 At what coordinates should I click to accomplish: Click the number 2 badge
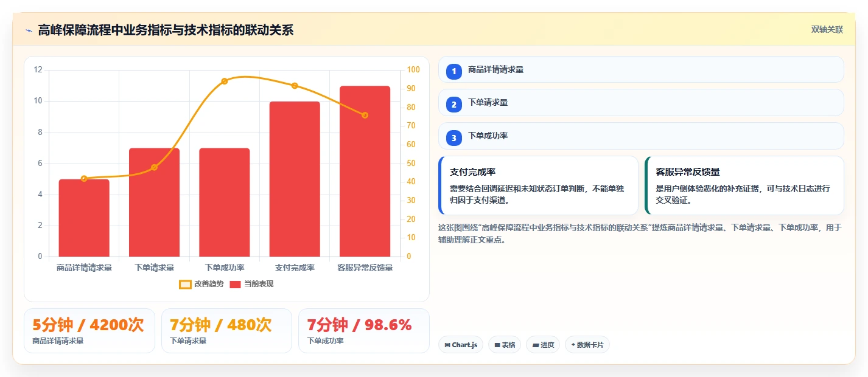[x=453, y=105]
